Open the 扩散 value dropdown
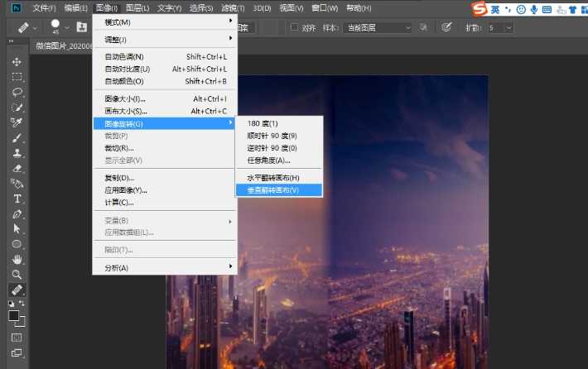 coord(501,27)
